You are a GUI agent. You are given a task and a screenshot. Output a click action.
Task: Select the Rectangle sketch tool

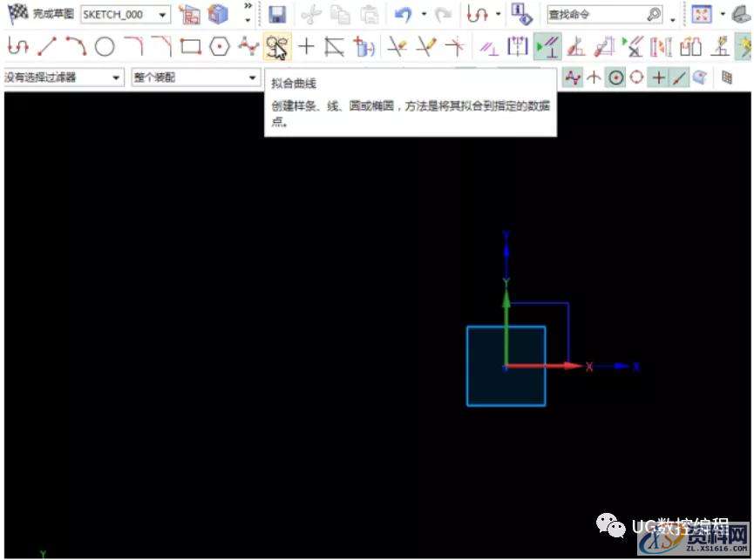pos(190,47)
